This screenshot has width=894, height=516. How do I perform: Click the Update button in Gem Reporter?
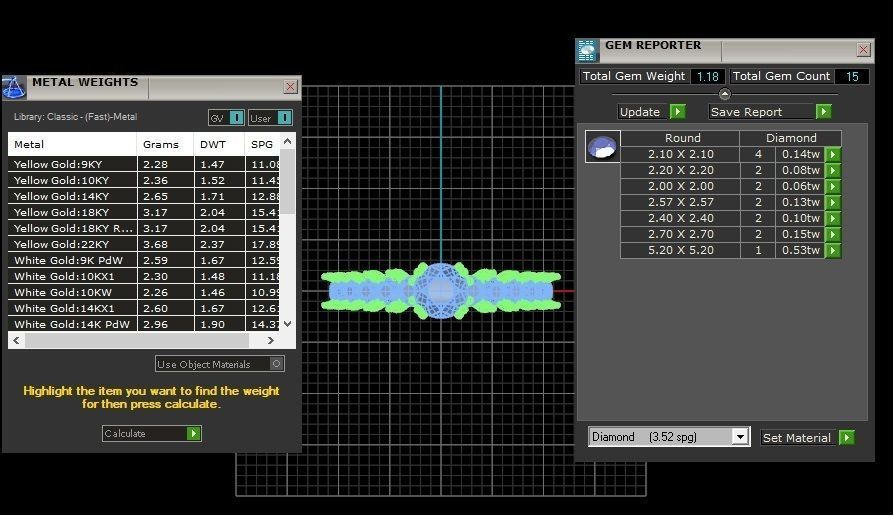click(644, 112)
